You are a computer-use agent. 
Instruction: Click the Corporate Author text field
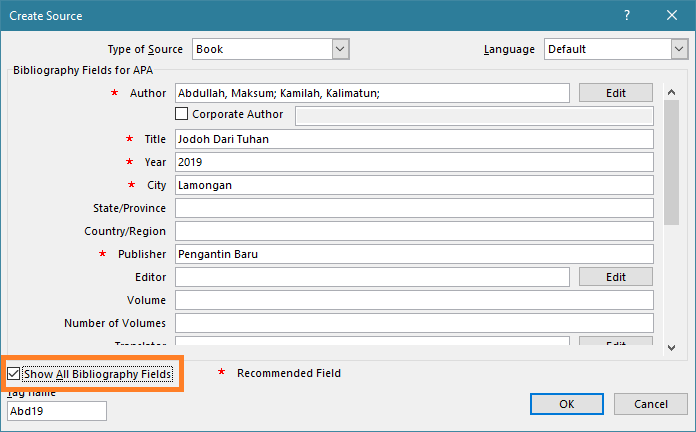coord(474,116)
